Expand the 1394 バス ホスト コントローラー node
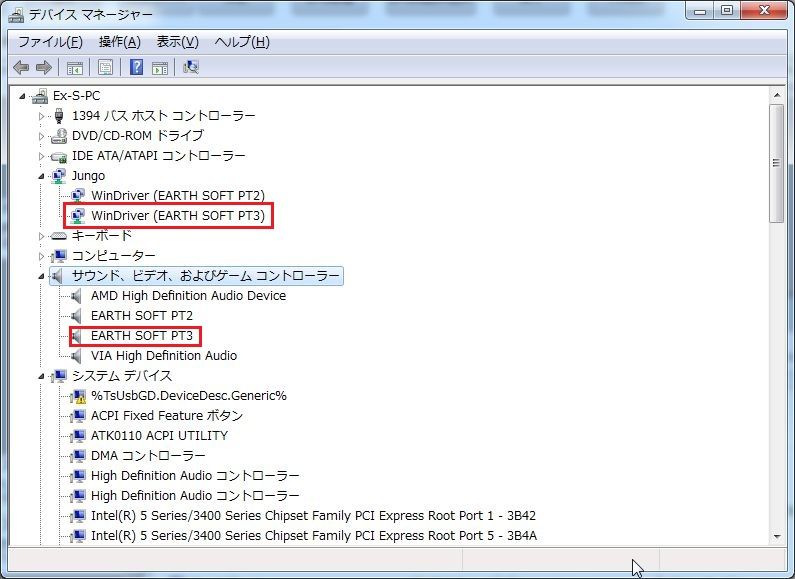The image size is (795, 579). coord(42,116)
